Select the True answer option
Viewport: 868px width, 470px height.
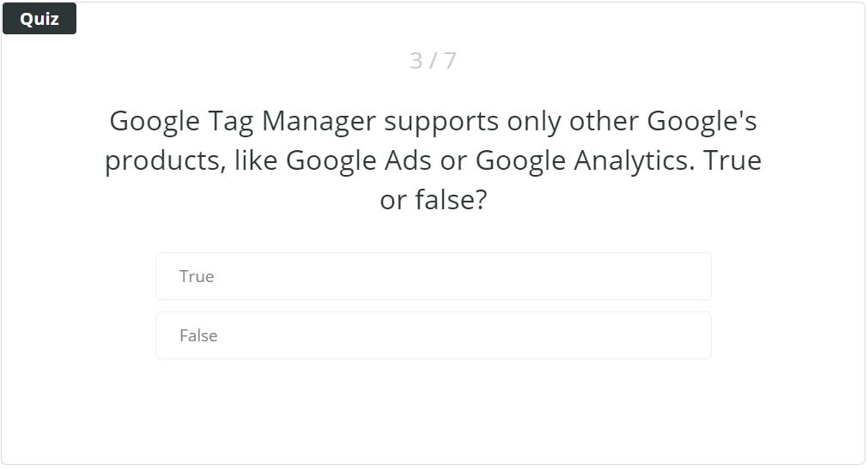pyautogui.click(x=434, y=276)
